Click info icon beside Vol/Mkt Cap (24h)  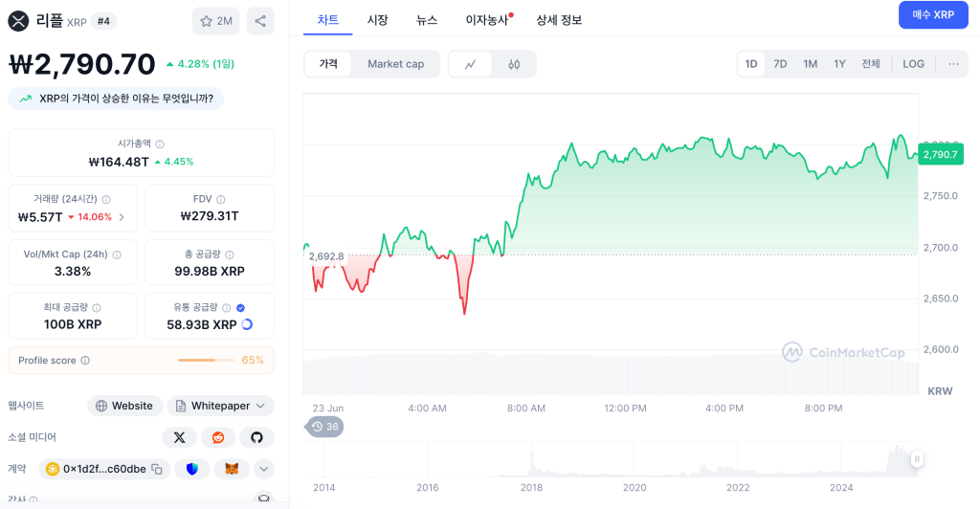tap(117, 254)
